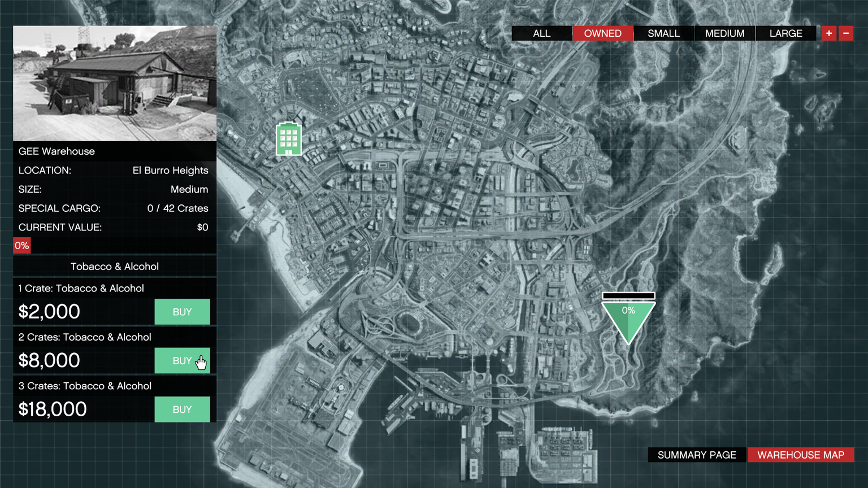The height and width of the screenshot is (488, 868).
Task: Buy 2 crates for $8,000
Action: [x=182, y=360]
